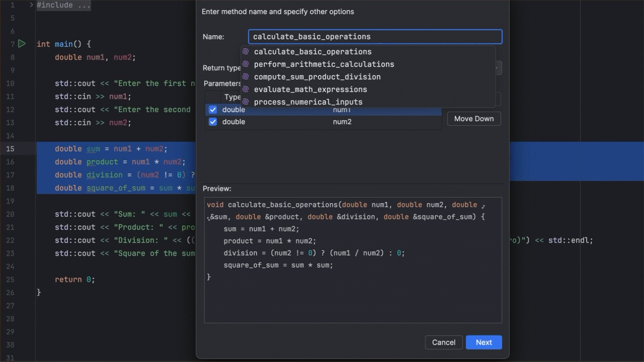The height and width of the screenshot is (362, 644).
Task: Click the "Preview:" label
Action: point(217,189)
